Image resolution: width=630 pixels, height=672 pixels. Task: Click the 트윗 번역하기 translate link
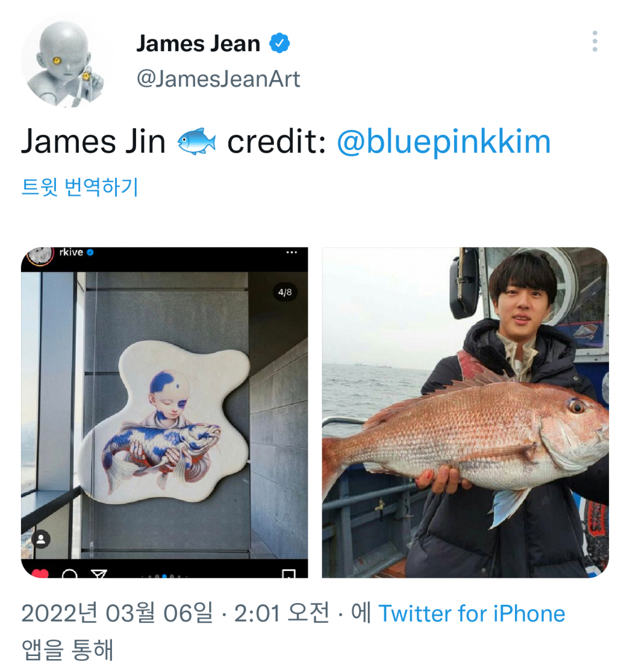click(80, 187)
